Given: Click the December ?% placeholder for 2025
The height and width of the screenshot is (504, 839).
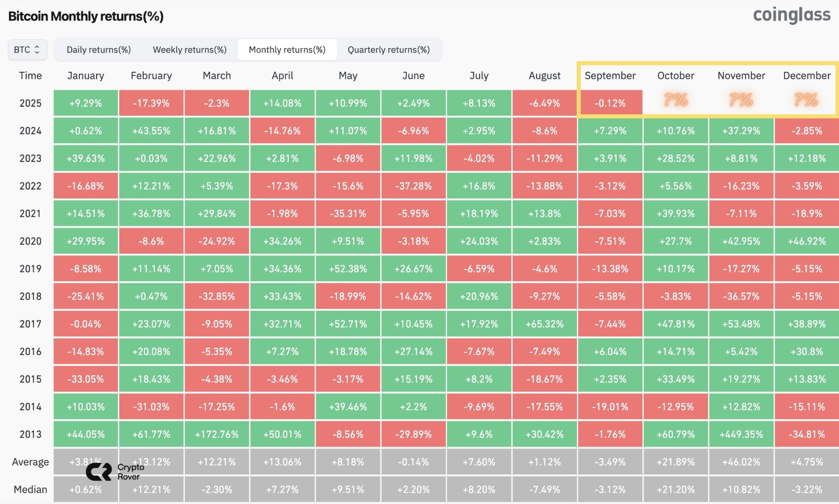Looking at the screenshot, I should coord(806,100).
